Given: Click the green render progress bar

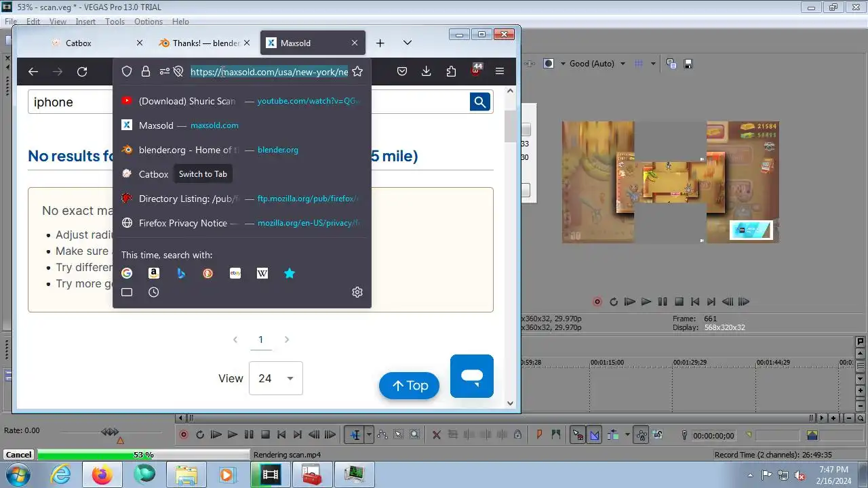Looking at the screenshot, I should coord(144,455).
